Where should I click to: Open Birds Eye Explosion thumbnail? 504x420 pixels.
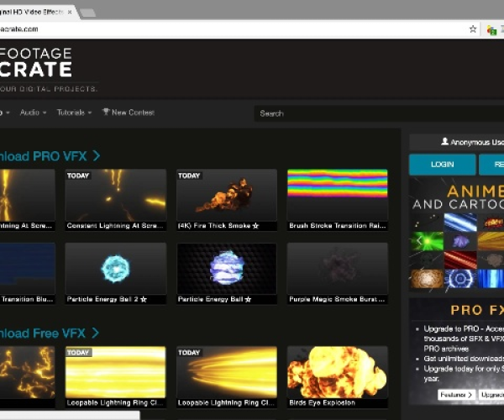(x=338, y=372)
